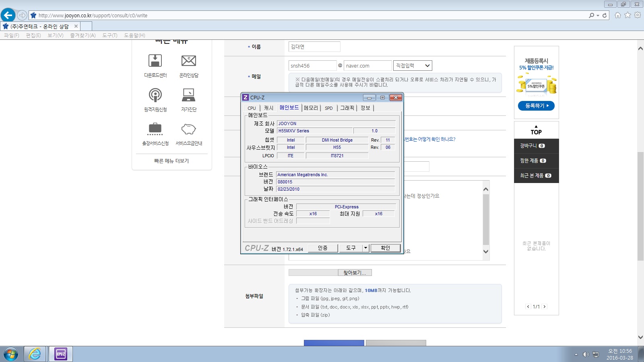Open the 자가진단 laptop icon
The height and width of the screenshot is (362, 644).
[189, 95]
